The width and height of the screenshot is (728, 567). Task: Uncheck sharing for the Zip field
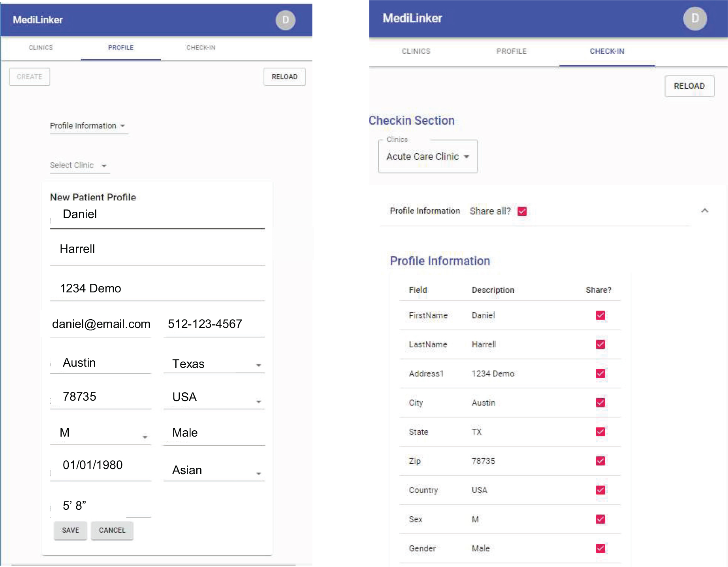point(600,461)
